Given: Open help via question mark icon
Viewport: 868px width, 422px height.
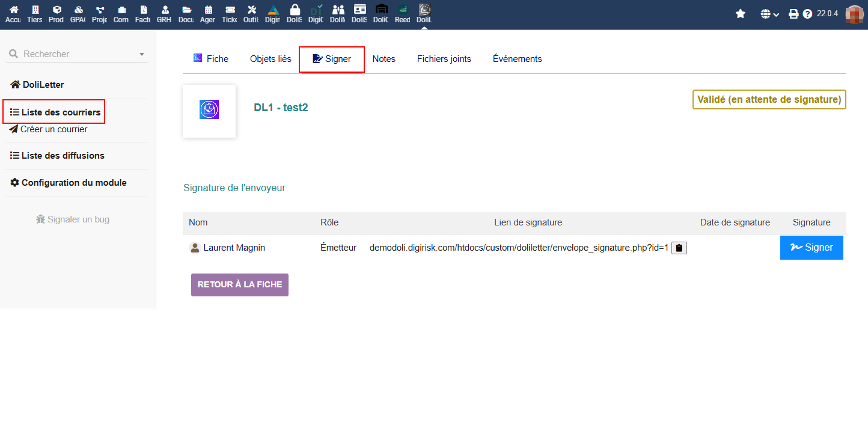Looking at the screenshot, I should [807, 14].
